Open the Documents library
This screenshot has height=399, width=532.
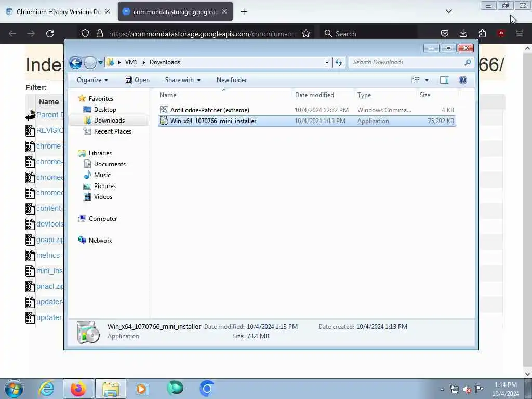(110, 164)
